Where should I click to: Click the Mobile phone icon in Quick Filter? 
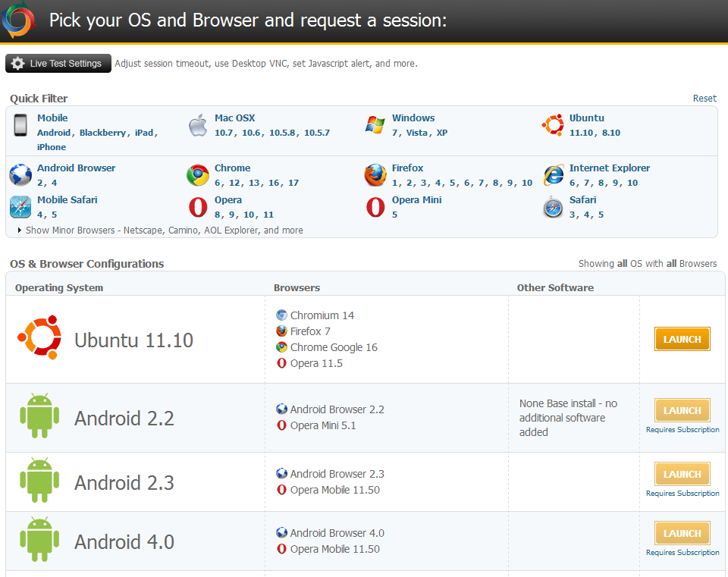(20, 125)
